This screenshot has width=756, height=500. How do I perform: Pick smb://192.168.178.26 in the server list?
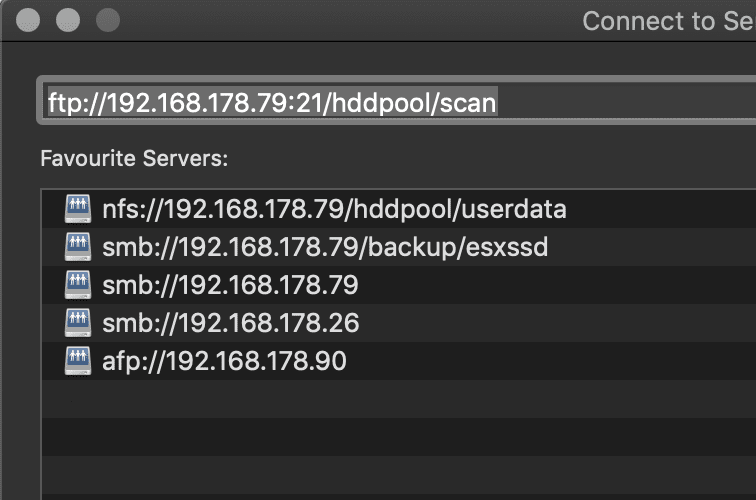[x=399, y=323]
